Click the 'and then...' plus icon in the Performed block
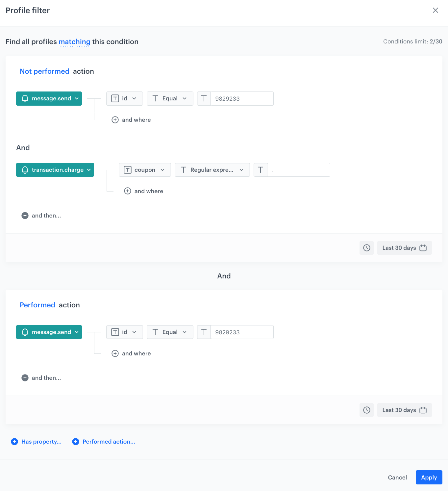448x491 pixels. pos(25,377)
